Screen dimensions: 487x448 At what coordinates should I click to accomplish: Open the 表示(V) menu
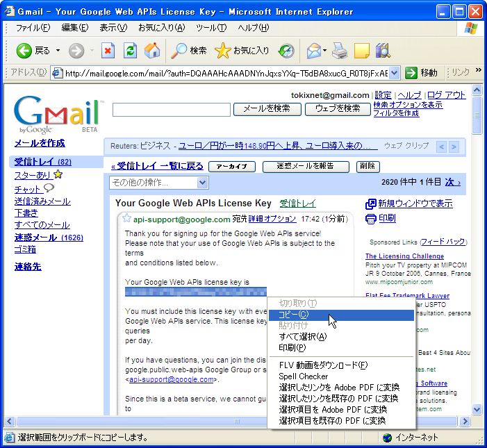coord(113,28)
